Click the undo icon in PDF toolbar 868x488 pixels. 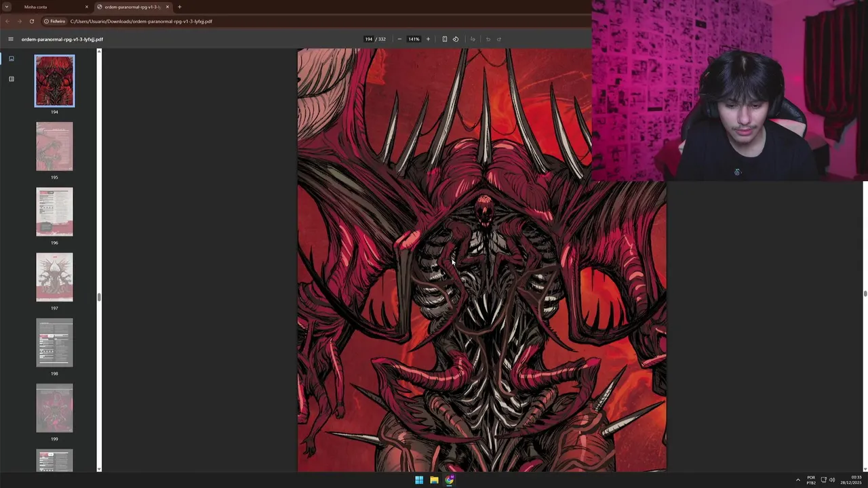(488, 39)
